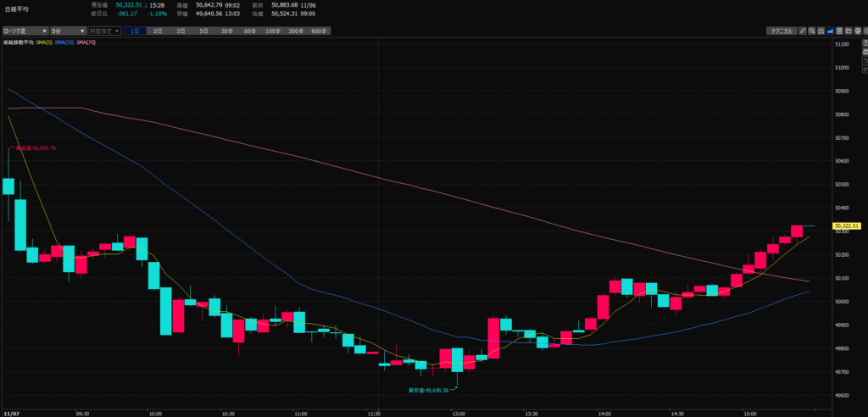Select the pencil drawing tool icon

[x=803, y=31]
